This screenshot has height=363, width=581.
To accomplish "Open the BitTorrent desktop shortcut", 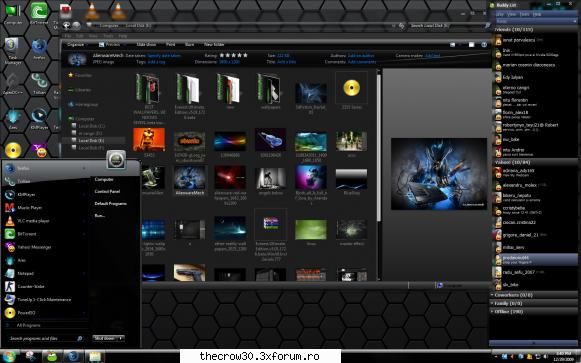I will (39, 13).
